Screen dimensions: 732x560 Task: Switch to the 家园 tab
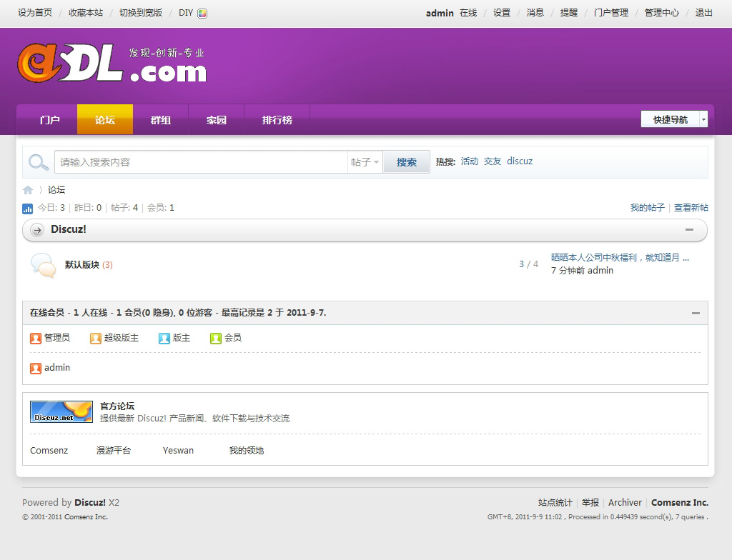[x=216, y=120]
